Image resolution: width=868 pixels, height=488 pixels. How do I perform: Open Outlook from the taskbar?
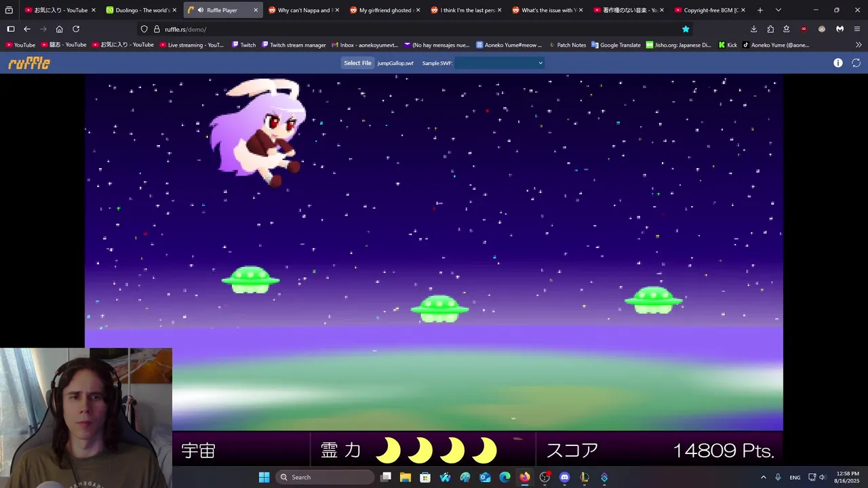tap(485, 477)
